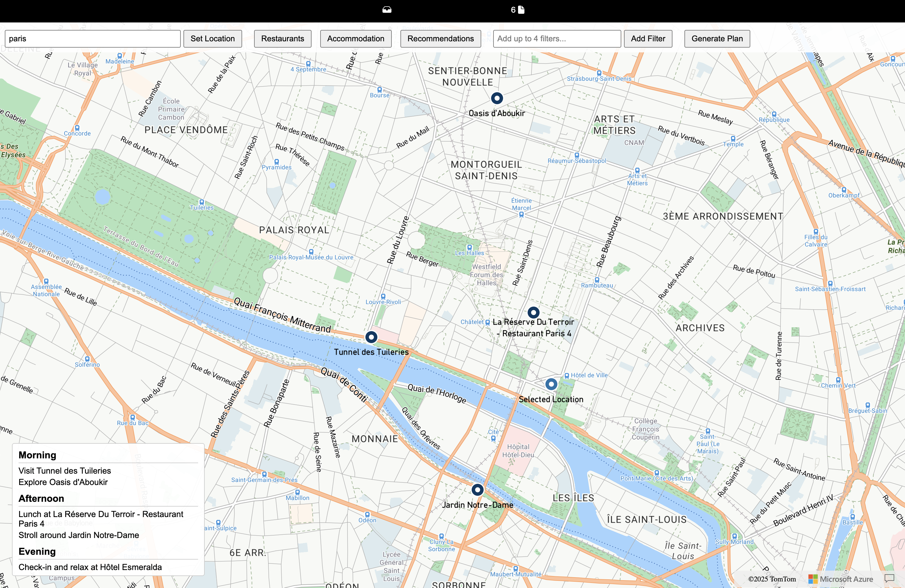Select La Réserve Du Terroir marker pin

point(534,313)
